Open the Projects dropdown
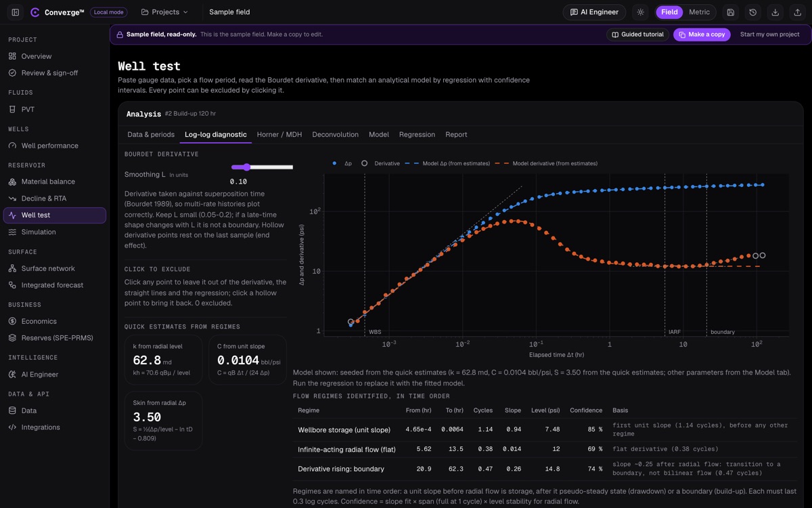Image resolution: width=812 pixels, height=508 pixels. pyautogui.click(x=164, y=12)
